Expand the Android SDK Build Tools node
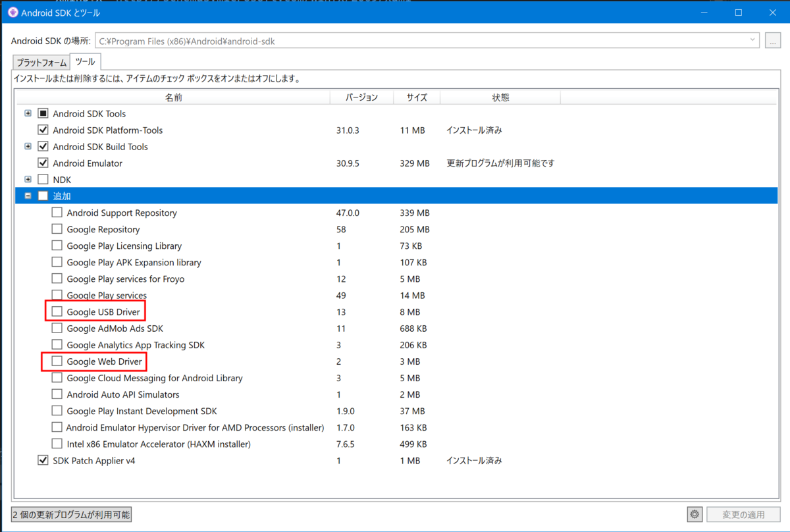This screenshot has height=532, width=790. [x=28, y=146]
